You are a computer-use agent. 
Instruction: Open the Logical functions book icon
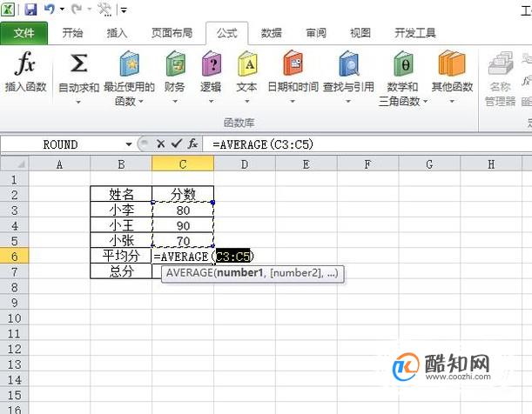point(211,63)
